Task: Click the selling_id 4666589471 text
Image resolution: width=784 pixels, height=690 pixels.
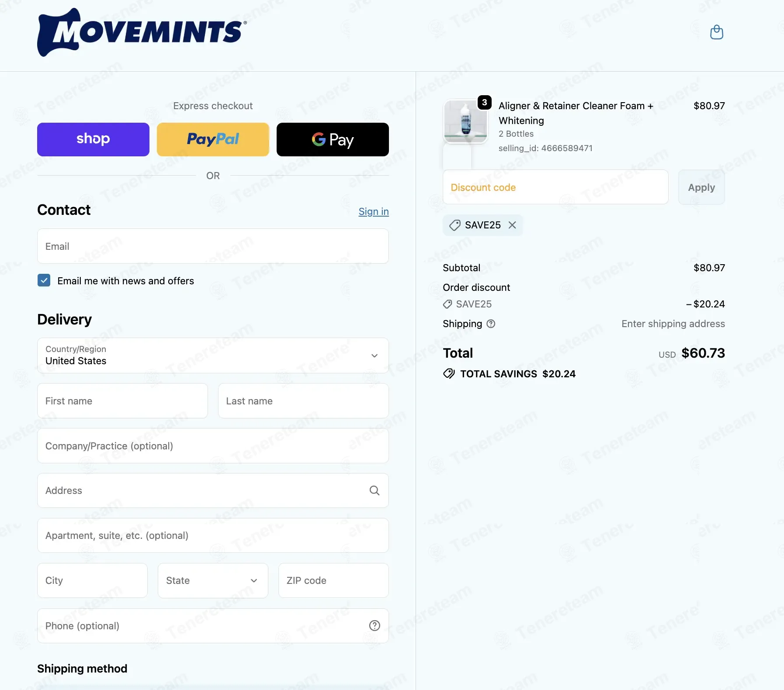Action: (545, 148)
